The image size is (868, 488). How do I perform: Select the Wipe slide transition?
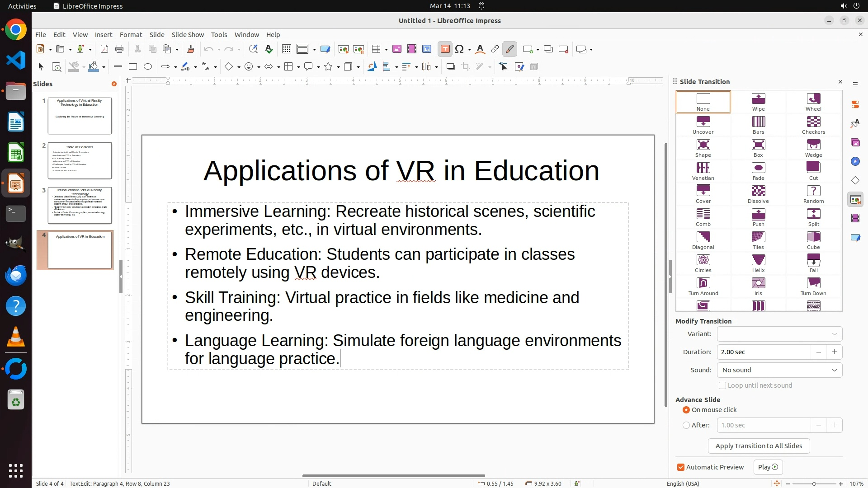tap(758, 102)
